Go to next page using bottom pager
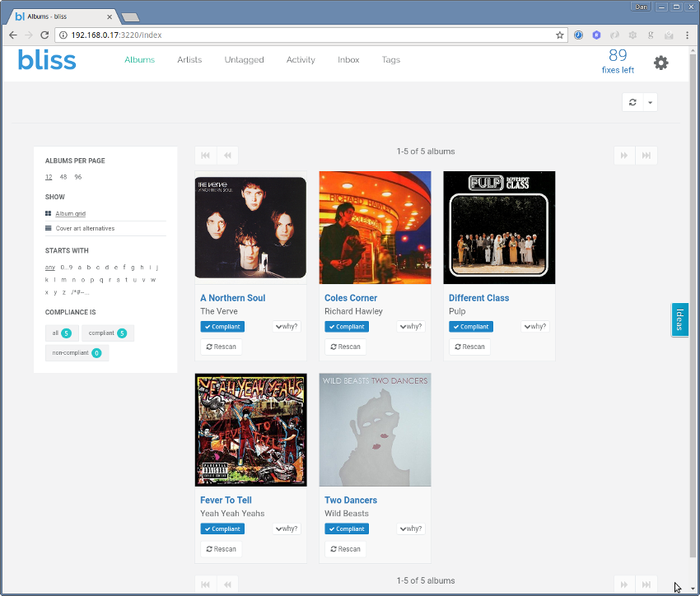This screenshot has width=700, height=596. [624, 584]
